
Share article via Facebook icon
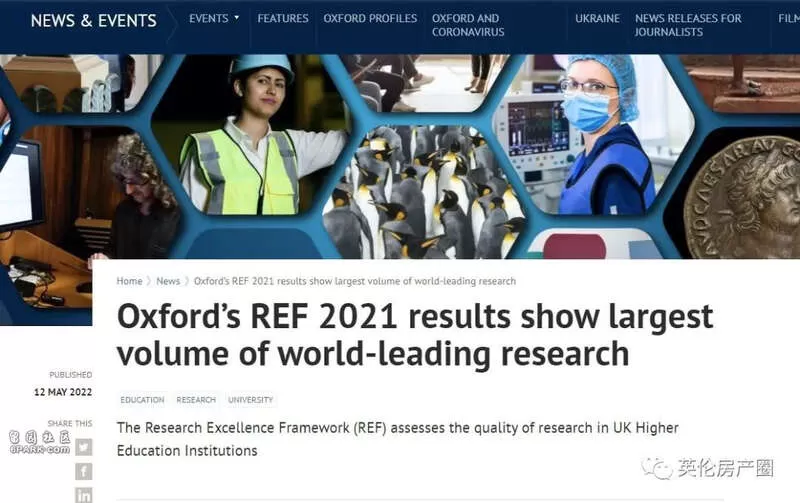pyautogui.click(x=84, y=471)
